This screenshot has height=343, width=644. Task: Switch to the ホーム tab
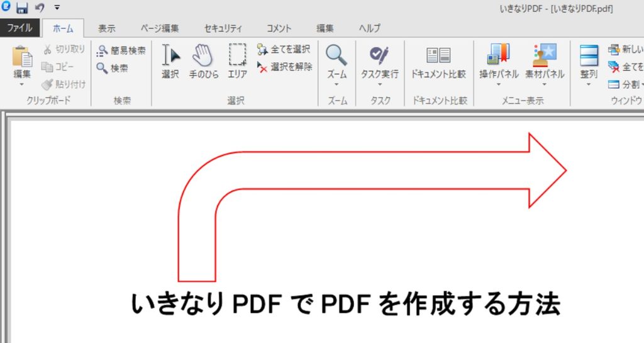pos(63,28)
